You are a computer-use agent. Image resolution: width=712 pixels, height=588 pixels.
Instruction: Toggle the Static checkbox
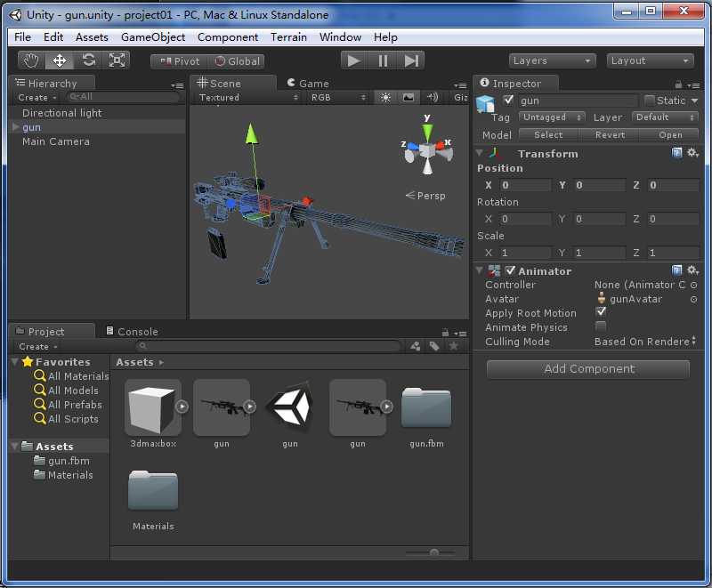650,101
